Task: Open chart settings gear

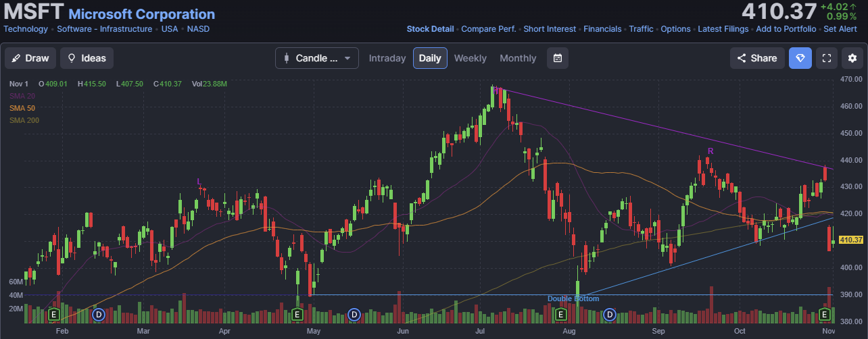Action: (852, 58)
